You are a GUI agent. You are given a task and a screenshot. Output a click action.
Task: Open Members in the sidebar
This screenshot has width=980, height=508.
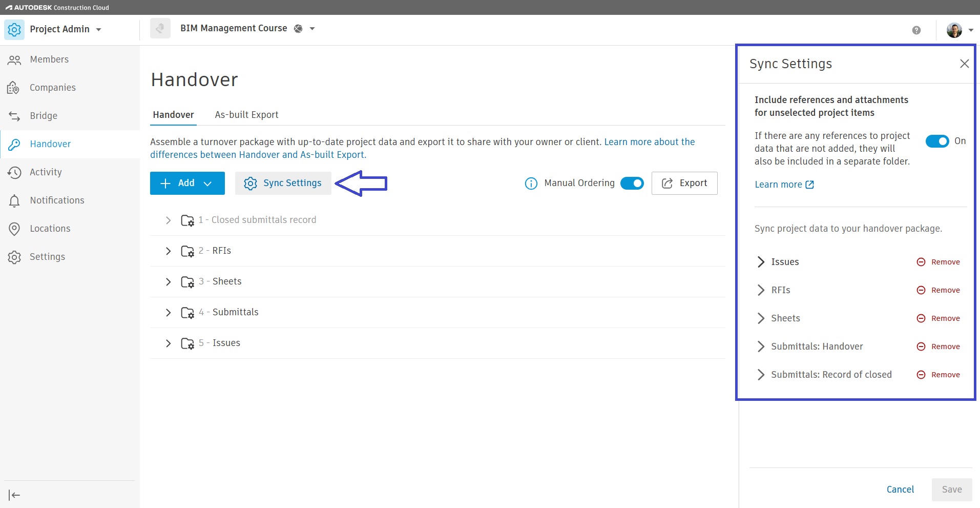coord(49,59)
